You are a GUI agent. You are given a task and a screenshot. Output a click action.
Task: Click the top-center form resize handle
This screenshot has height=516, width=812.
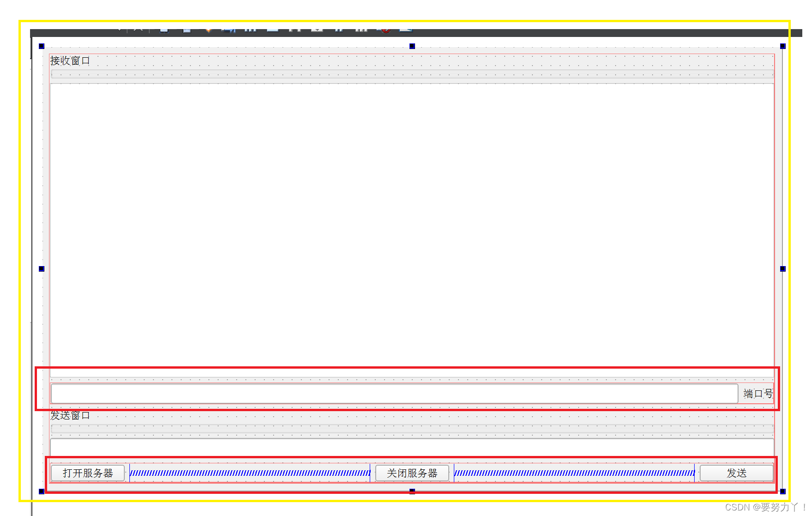point(412,46)
